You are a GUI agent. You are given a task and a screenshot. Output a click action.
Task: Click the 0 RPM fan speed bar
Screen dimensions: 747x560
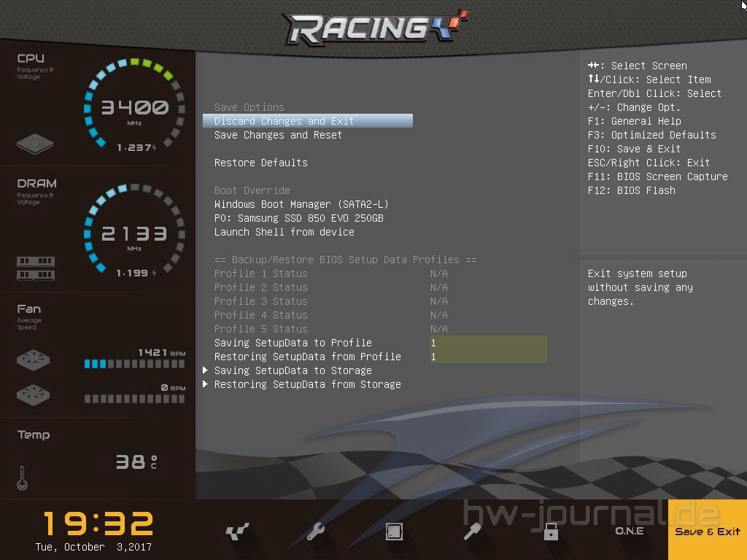point(134,399)
